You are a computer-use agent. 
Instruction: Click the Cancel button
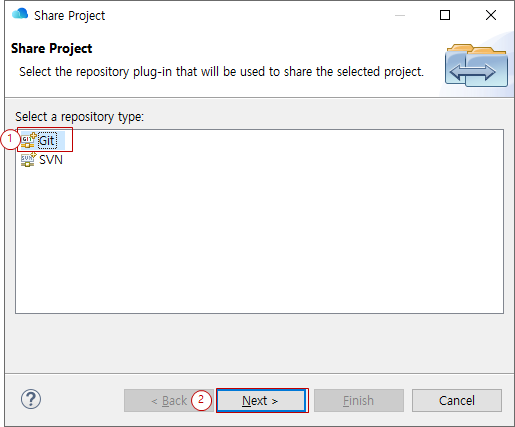[457, 400]
